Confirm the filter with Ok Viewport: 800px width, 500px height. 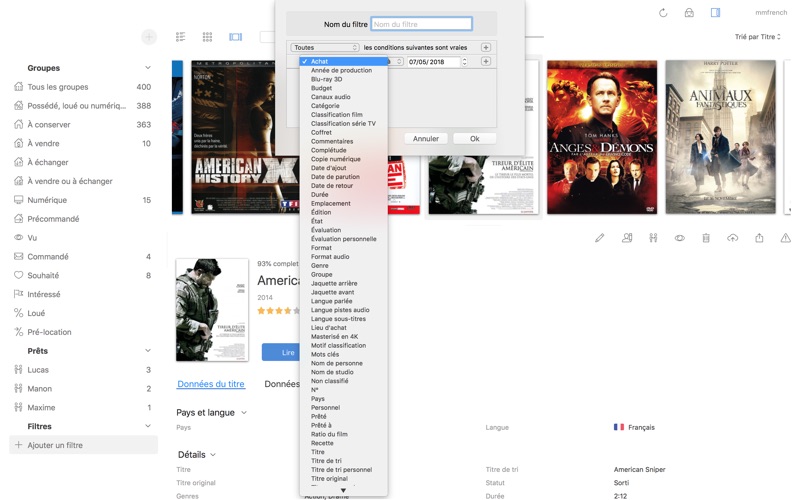(474, 139)
